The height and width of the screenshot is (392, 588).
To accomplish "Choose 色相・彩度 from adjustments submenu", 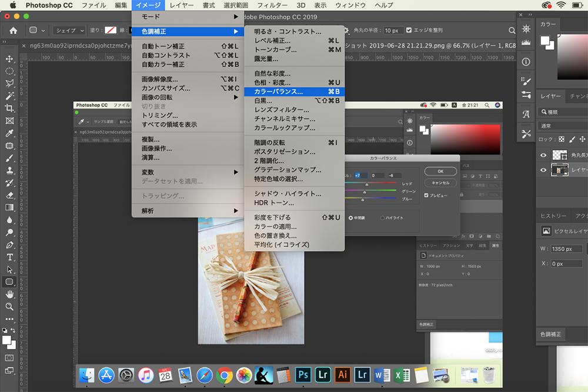I will pos(295,82).
